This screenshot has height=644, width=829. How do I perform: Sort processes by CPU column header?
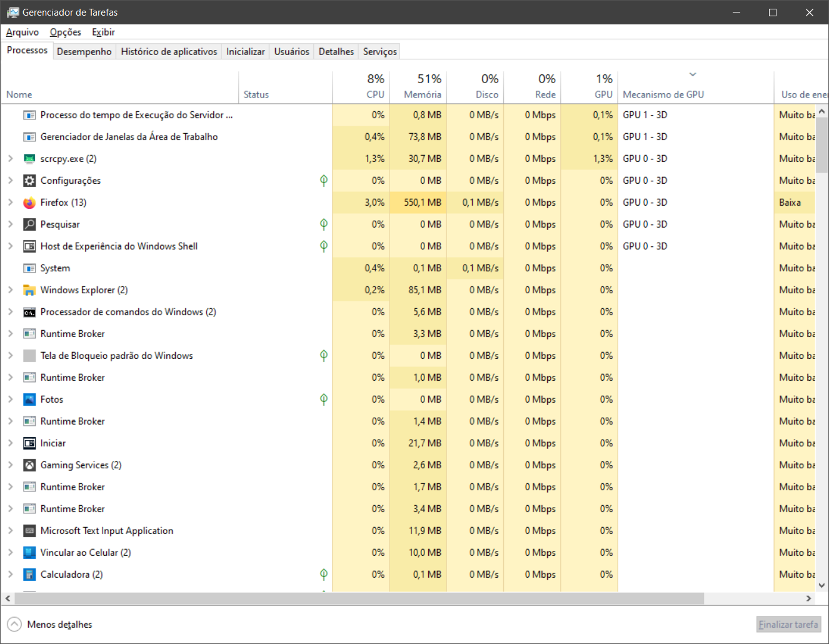[x=361, y=87]
